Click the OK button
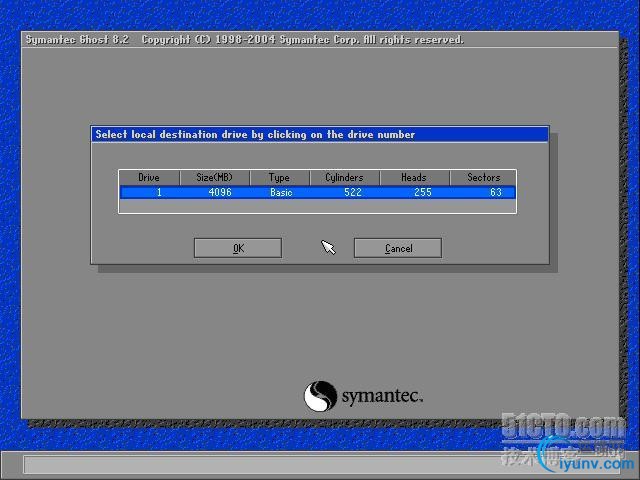 point(238,248)
